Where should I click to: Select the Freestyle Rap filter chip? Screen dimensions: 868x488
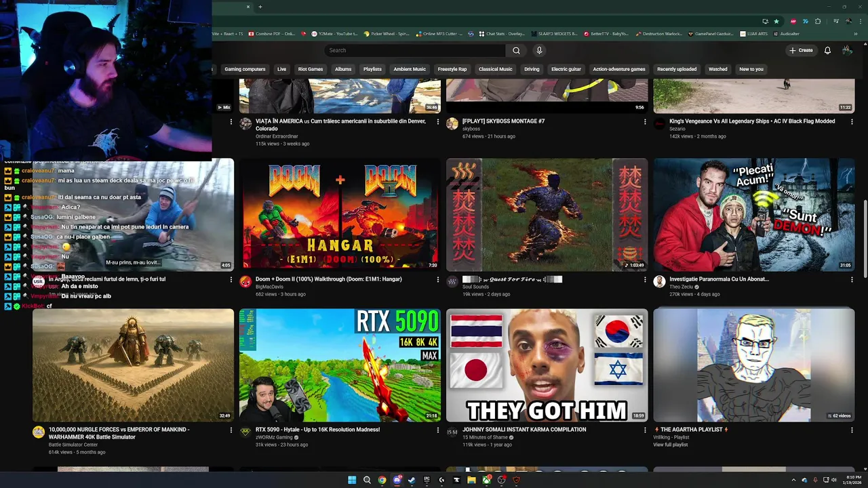coord(452,69)
